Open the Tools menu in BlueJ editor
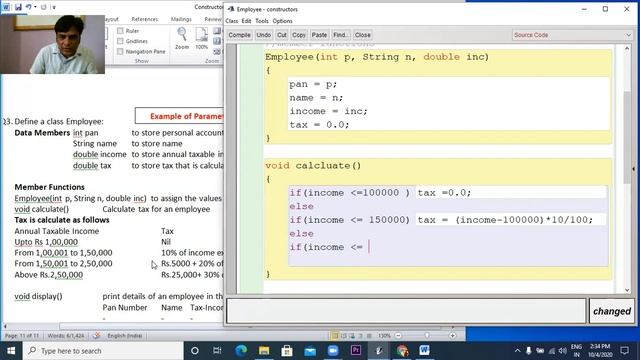Screen dimensions: 640x360 click(x=262, y=21)
